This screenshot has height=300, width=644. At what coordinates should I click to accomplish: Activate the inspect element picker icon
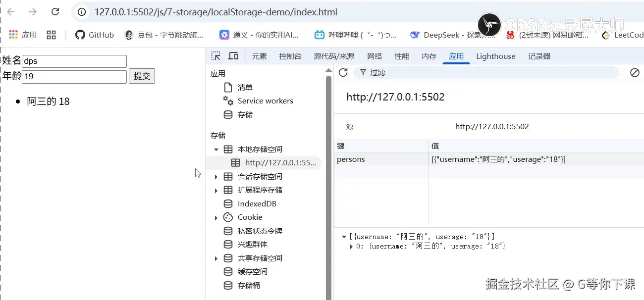[215, 56]
